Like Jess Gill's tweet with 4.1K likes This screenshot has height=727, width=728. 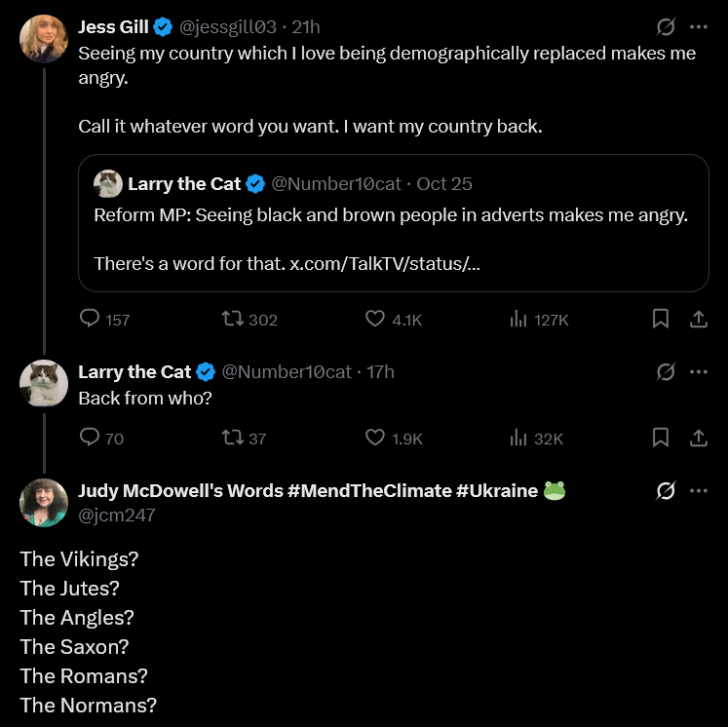tap(374, 319)
